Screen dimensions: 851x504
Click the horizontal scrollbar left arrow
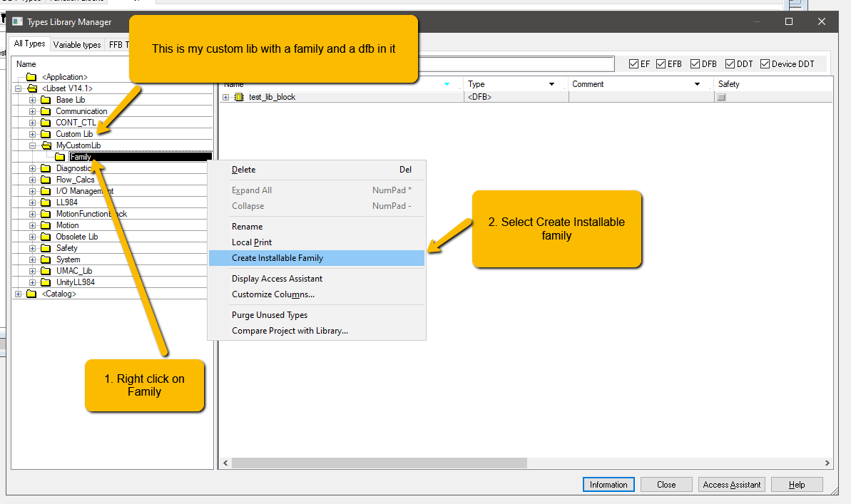click(x=226, y=463)
